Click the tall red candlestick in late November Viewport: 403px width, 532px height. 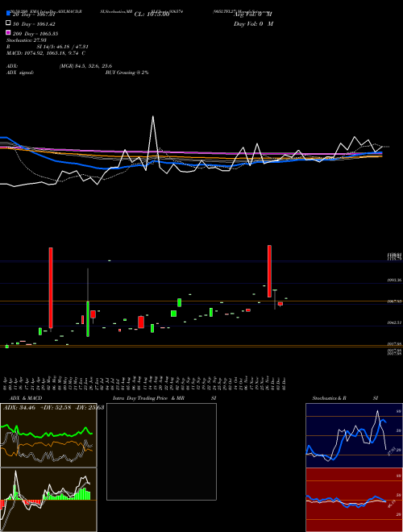pos(269,271)
